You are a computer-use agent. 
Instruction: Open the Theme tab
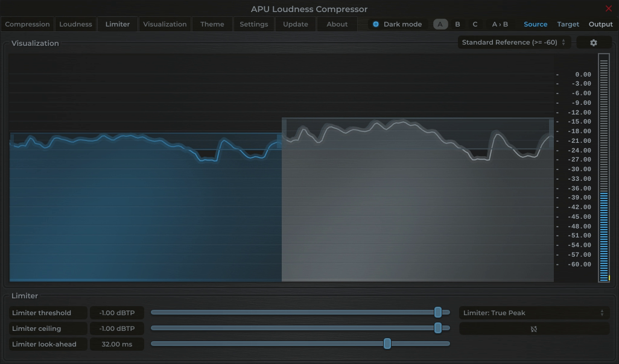[212, 24]
